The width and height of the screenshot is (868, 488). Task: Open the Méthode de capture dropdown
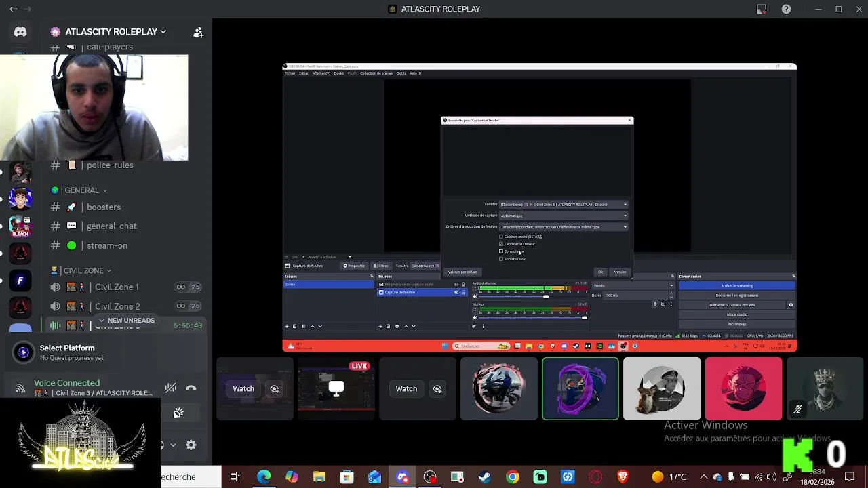point(564,216)
